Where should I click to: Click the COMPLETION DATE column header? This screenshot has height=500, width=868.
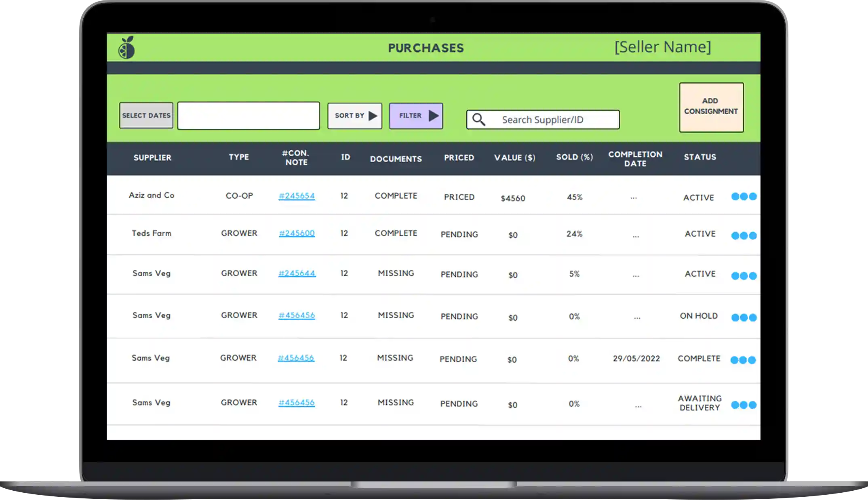coord(635,159)
